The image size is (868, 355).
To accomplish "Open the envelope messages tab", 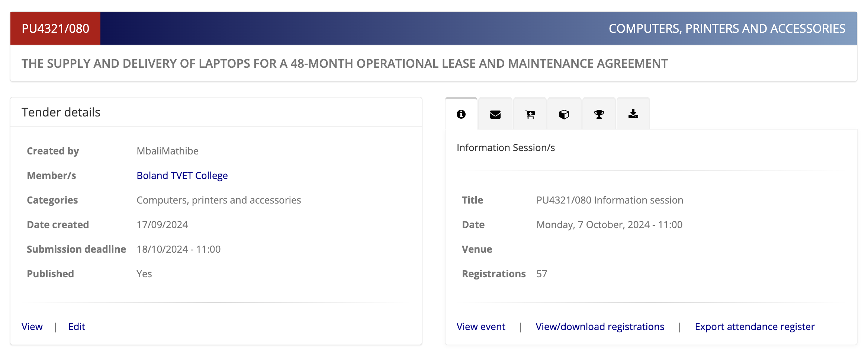I will tap(495, 114).
